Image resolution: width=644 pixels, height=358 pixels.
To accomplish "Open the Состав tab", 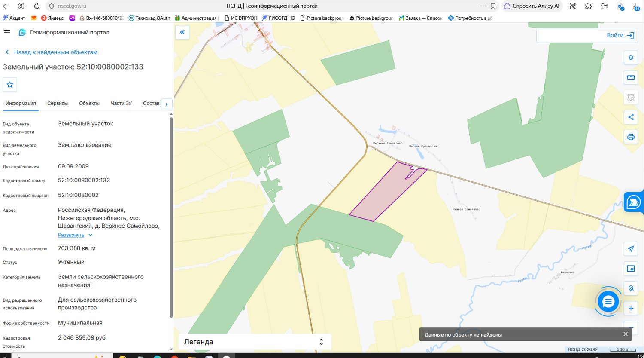I will pyautogui.click(x=151, y=104).
